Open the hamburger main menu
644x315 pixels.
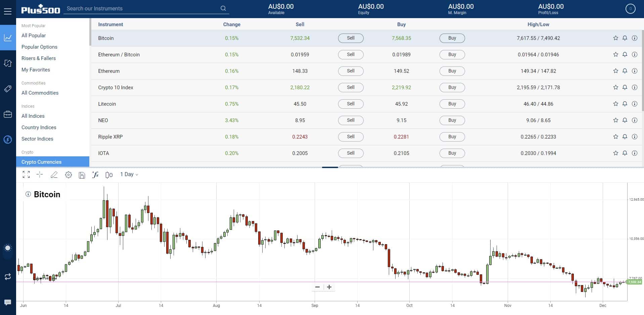(x=8, y=11)
